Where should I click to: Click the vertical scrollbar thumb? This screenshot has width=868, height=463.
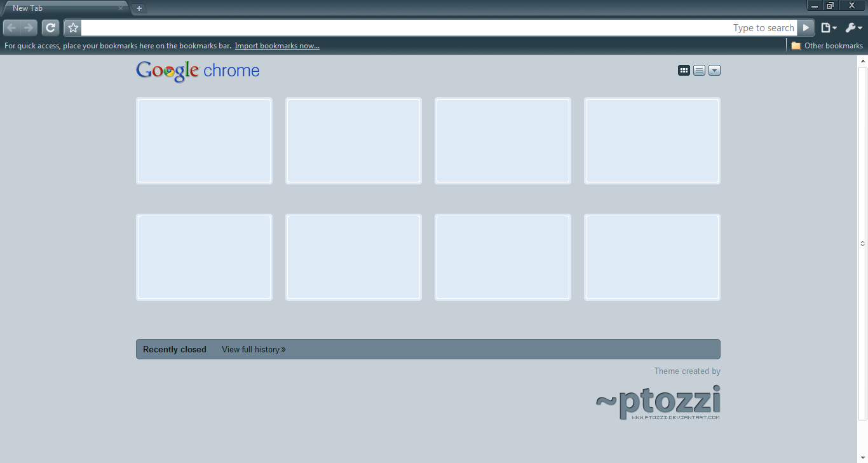[x=862, y=243]
